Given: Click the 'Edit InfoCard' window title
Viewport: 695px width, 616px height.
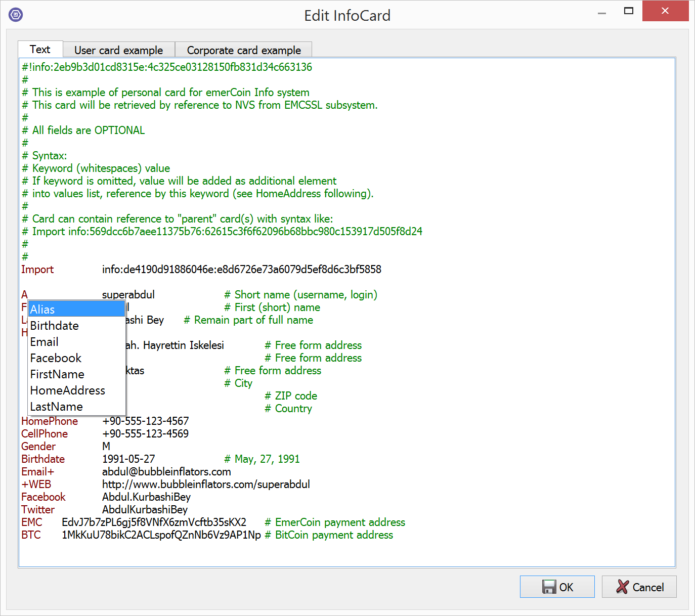Looking at the screenshot, I should [347, 15].
